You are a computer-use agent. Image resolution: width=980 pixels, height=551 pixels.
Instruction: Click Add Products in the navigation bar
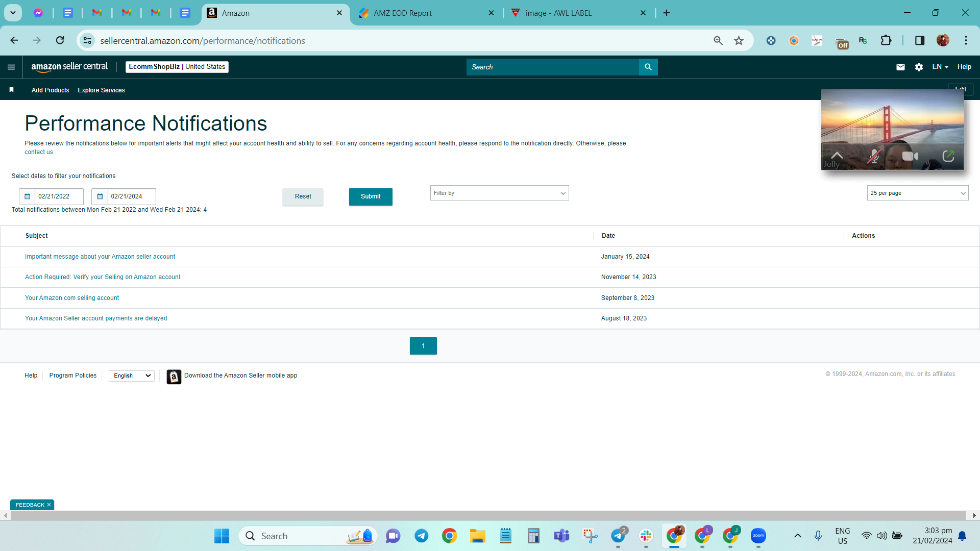(x=50, y=90)
